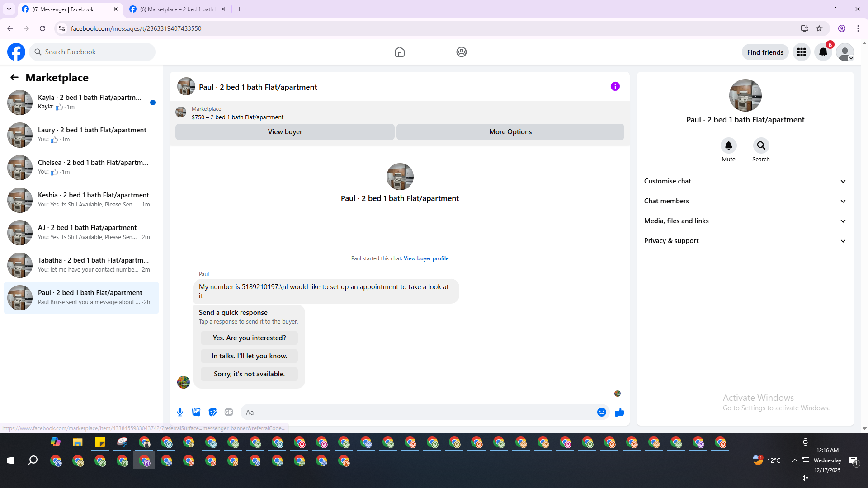The width and height of the screenshot is (868, 488).
Task: Click the More Options button
Action: 510,132
